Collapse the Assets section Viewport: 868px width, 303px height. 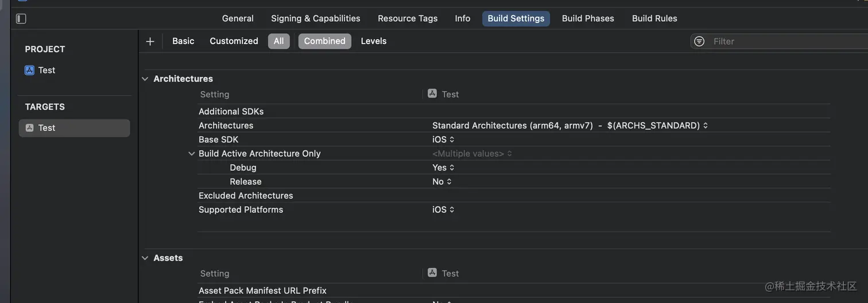coord(145,258)
